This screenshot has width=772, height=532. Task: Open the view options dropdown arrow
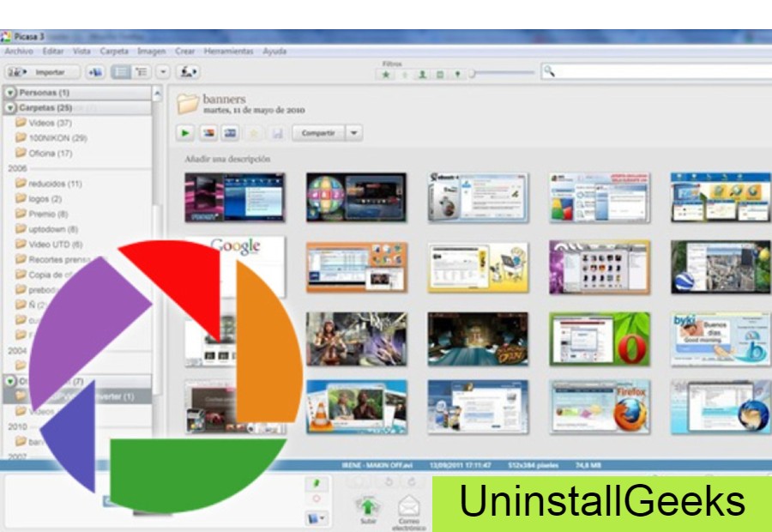tap(163, 72)
